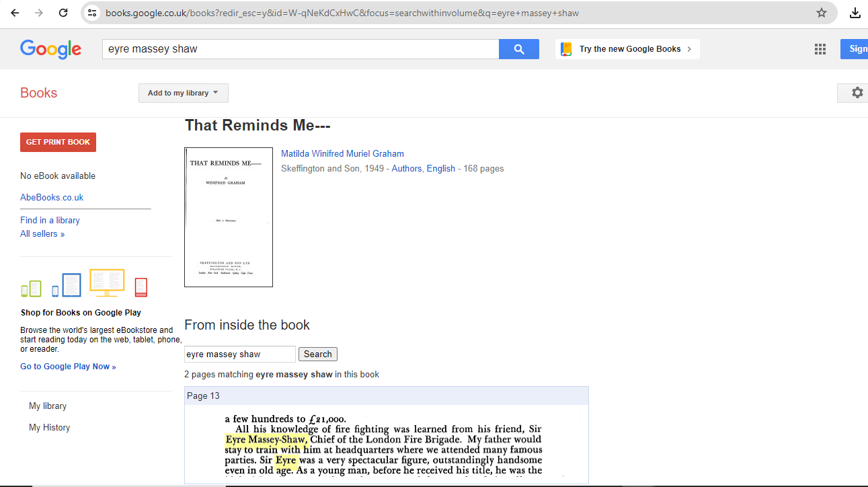
Task: Open My History in sidebar
Action: pos(50,427)
